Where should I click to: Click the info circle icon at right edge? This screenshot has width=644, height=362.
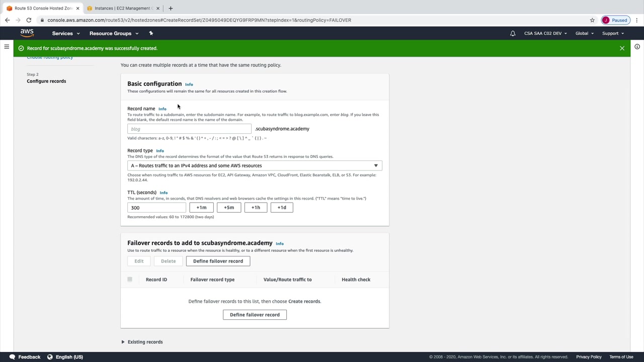tap(637, 47)
